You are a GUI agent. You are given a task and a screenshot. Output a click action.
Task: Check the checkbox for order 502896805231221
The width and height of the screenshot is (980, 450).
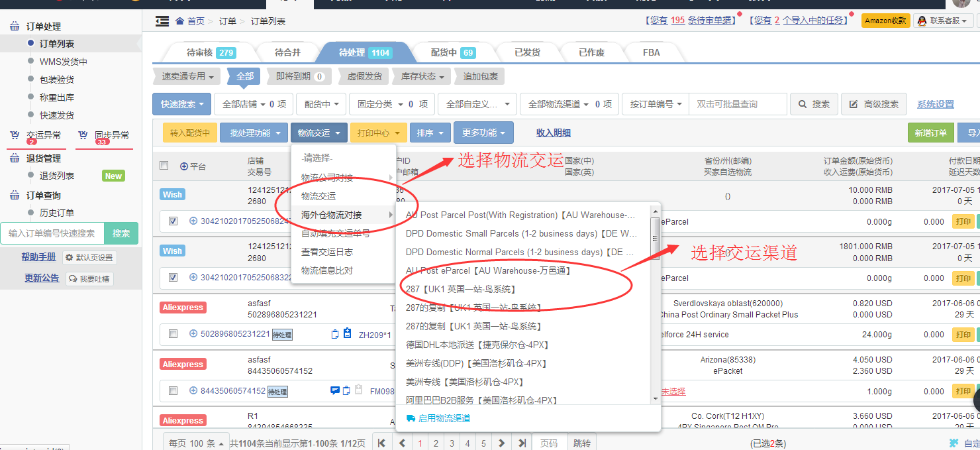pyautogui.click(x=173, y=334)
